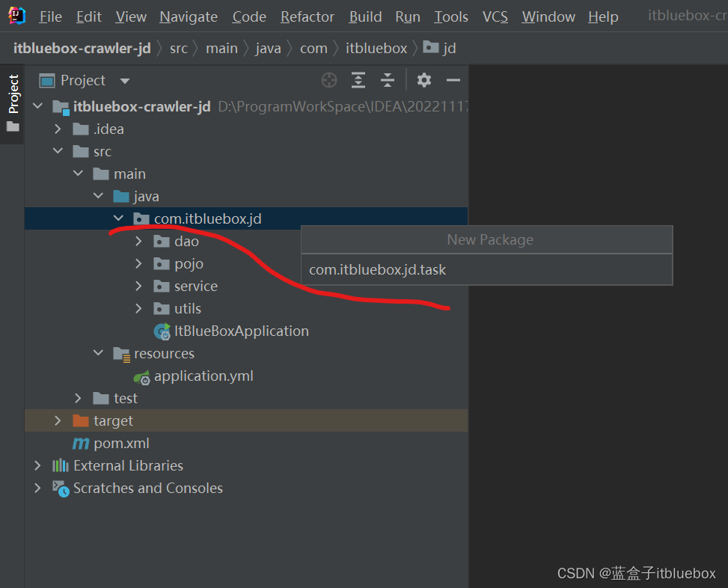Select itbluebox-crawler-jd project root

(141, 107)
